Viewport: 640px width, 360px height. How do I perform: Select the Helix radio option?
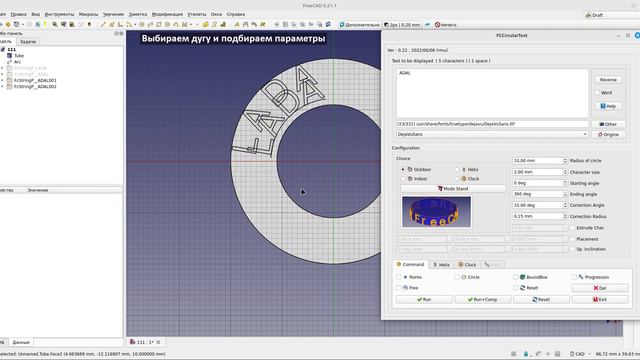pyautogui.click(x=457, y=169)
